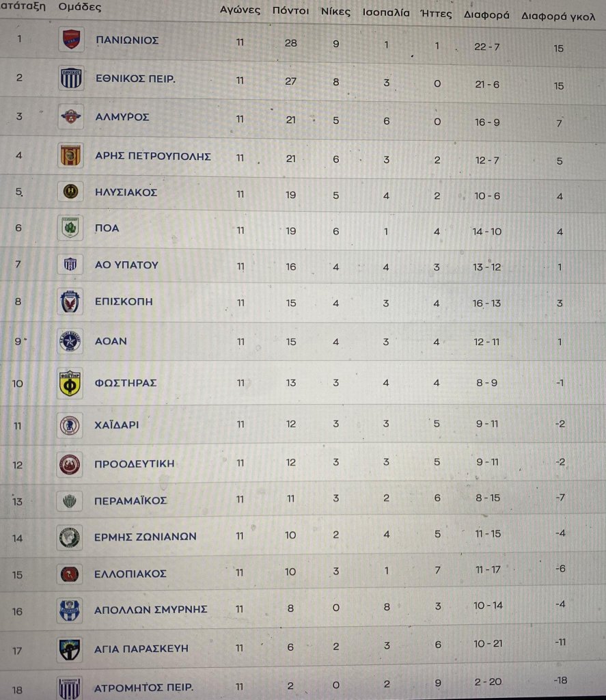This screenshot has height=700, width=606.
Task: Click the Διαφορά γκολ column header
Action: pyautogui.click(x=558, y=16)
